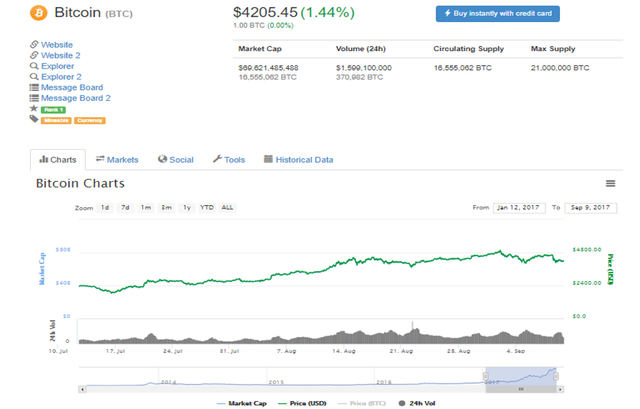Screen dimensions: 640x409
Task: Open the Message Board 2 link
Action: click(x=76, y=98)
